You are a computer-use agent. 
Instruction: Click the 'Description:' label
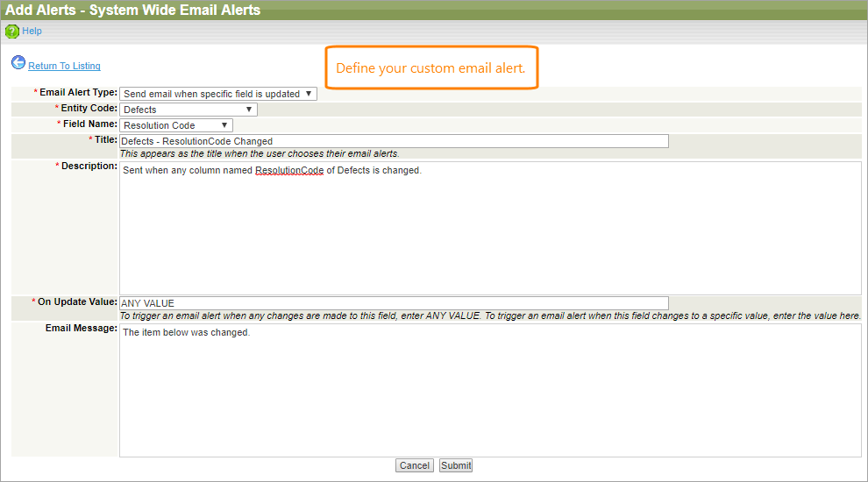[x=89, y=166]
